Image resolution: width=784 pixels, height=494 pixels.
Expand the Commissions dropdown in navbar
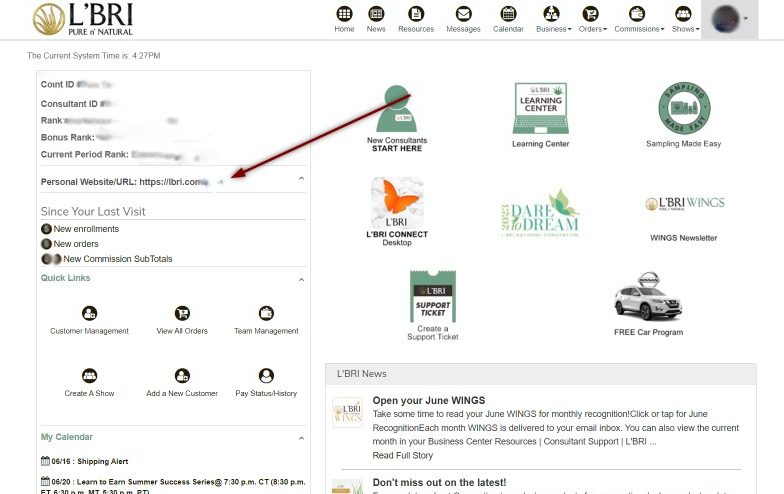coord(640,19)
